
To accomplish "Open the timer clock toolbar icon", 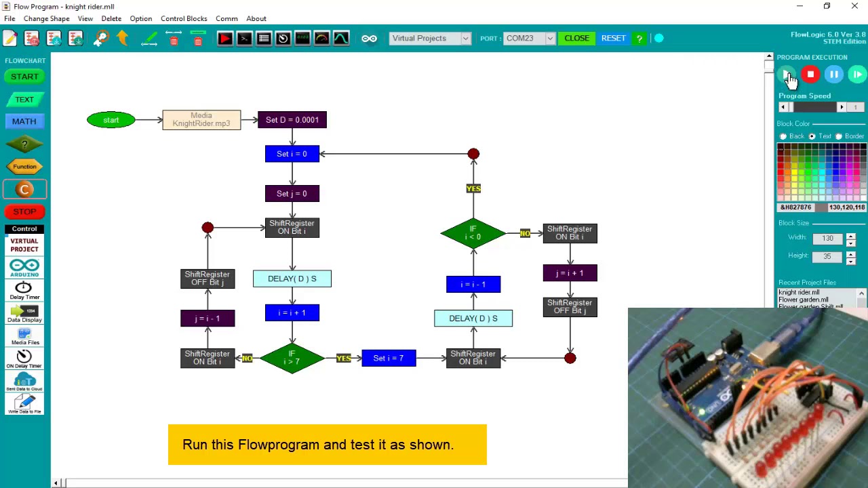I will pos(283,39).
